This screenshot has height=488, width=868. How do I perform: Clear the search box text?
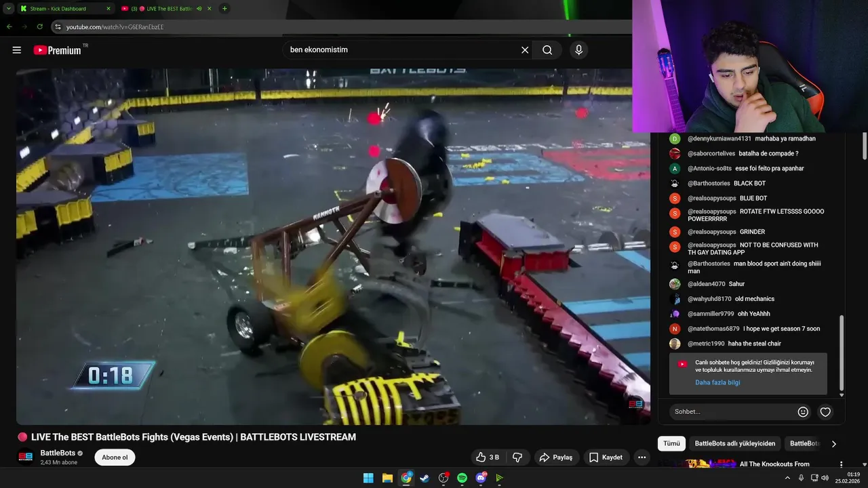[525, 49]
